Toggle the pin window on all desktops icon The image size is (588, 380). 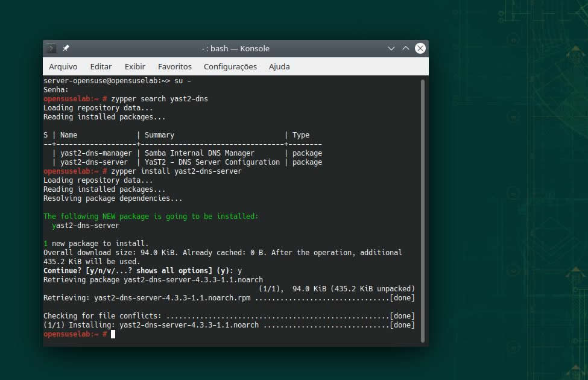[66, 48]
